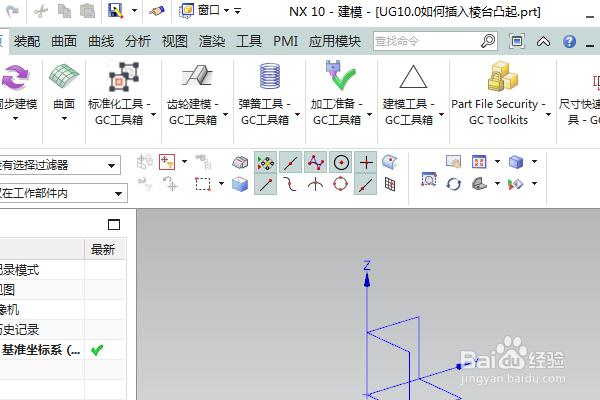Open 标准化工具 GC toolbox
Screen dimensions: 600x400
[x=119, y=94]
